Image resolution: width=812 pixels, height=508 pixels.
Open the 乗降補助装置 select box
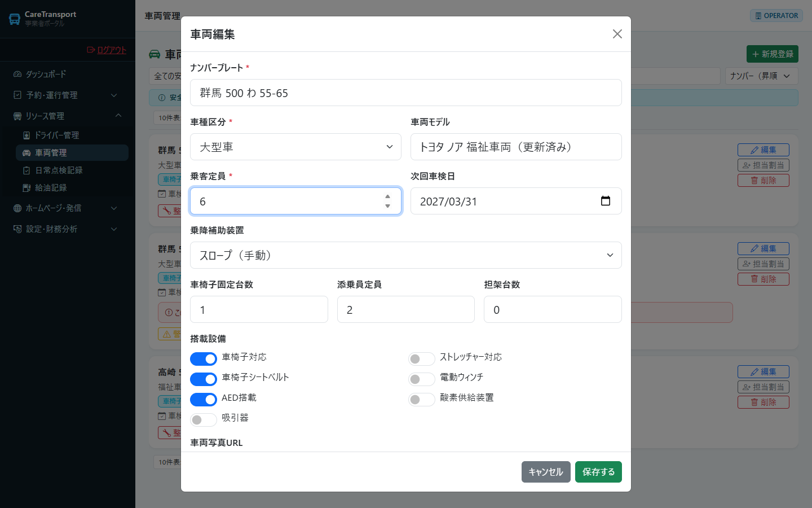(x=406, y=255)
